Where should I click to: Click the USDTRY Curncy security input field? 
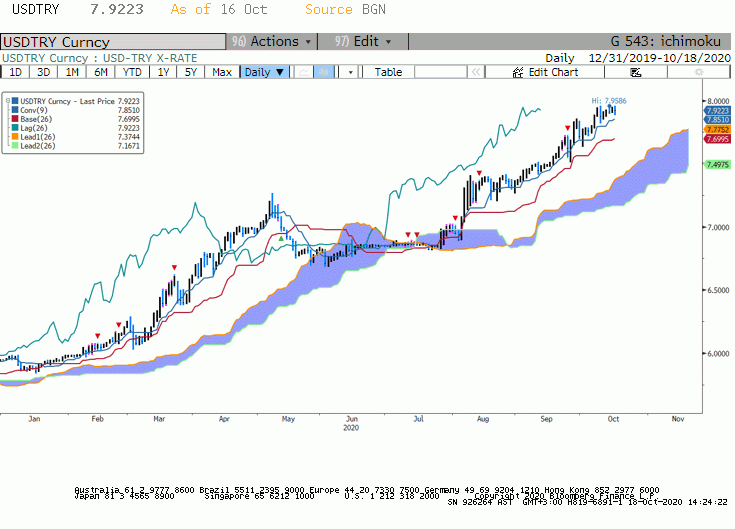[113, 42]
